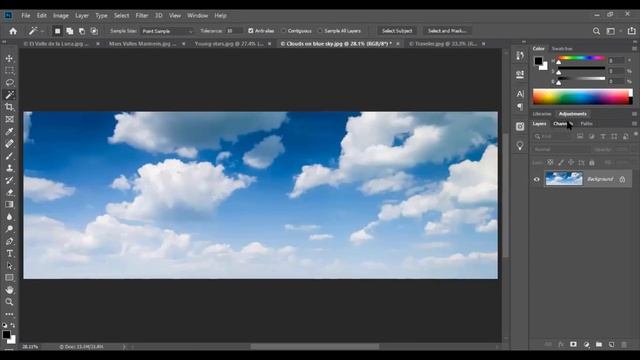Select the Healing Brush tool
Viewport: 640px width, 360px height.
9,144
